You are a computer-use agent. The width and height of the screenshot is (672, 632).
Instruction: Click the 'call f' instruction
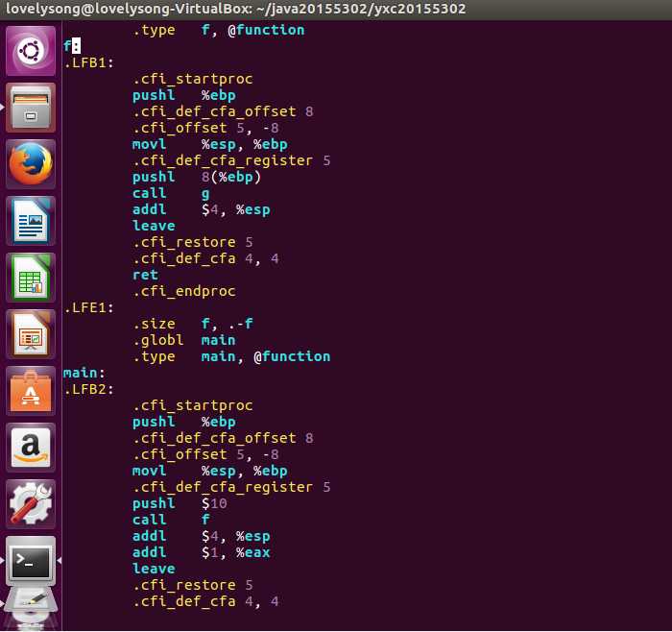click(x=171, y=520)
